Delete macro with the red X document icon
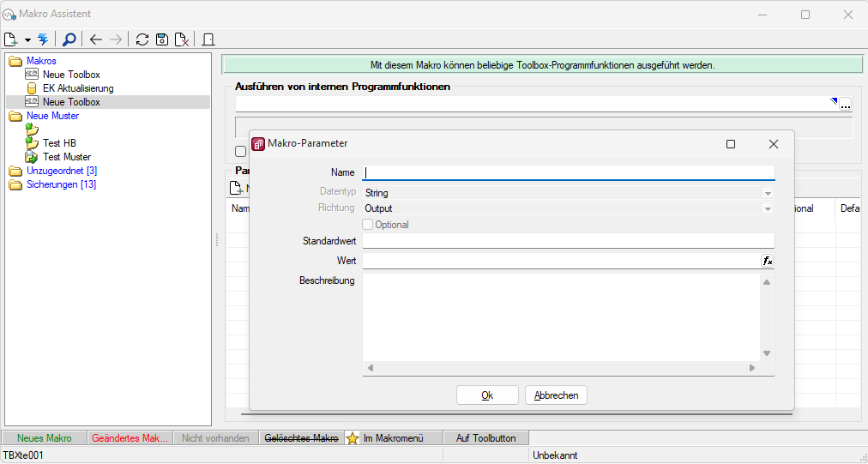The width and height of the screenshot is (868, 464). [x=182, y=39]
